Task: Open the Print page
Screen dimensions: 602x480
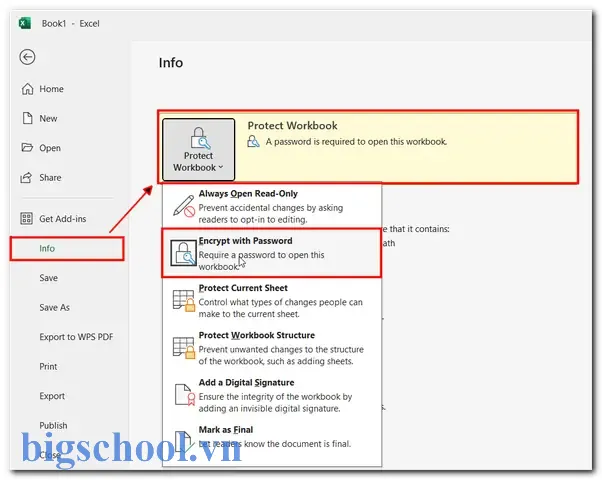Action: click(48, 366)
